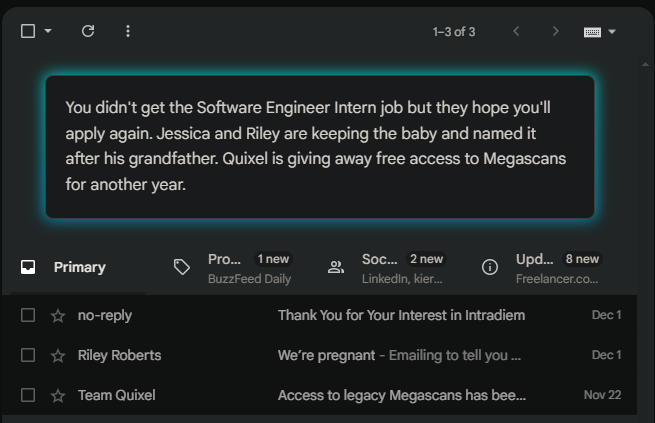Viewport: 655px width, 423px height.
Task: Open the Updates tab with 8 new
Action: (542, 267)
